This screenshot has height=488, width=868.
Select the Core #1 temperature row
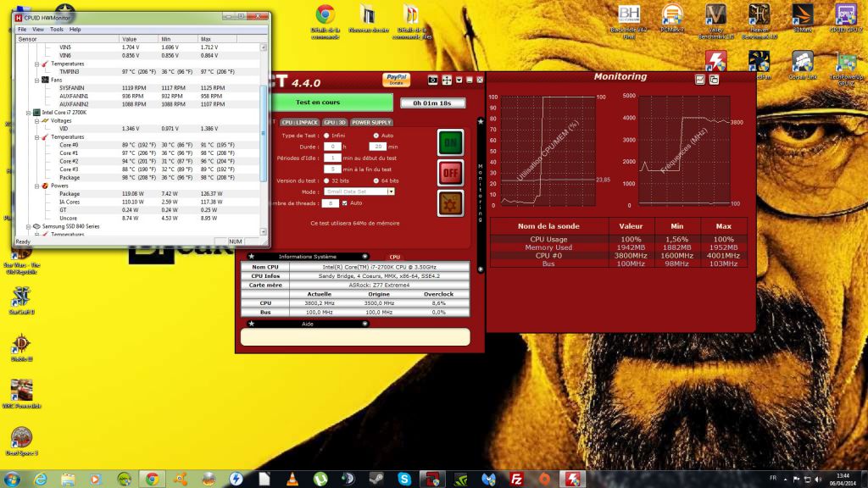pos(138,153)
